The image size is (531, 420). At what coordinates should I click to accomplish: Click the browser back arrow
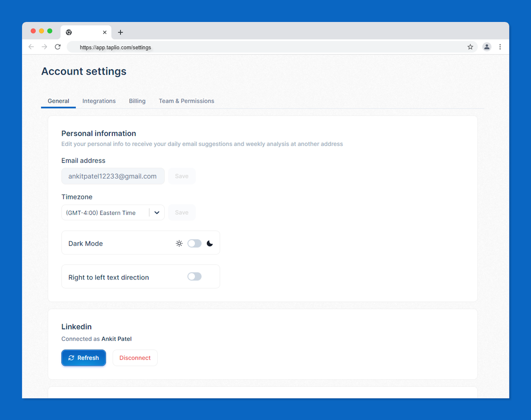pos(31,47)
